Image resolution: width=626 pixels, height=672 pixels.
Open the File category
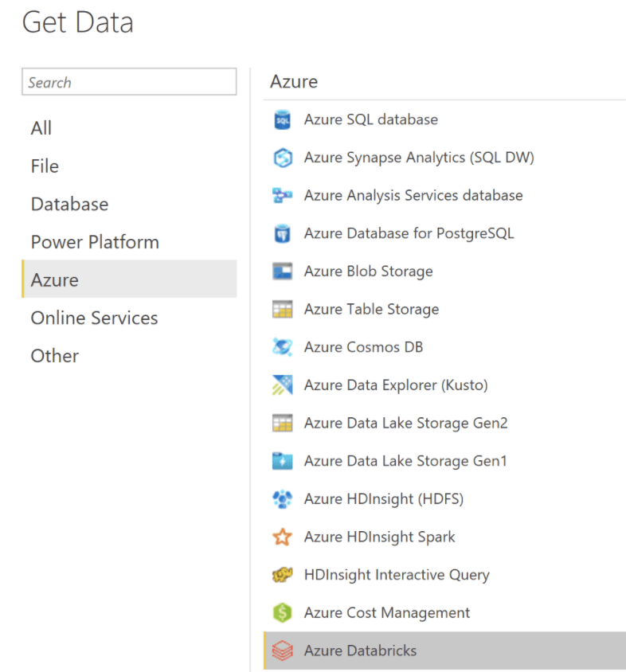[x=45, y=166]
